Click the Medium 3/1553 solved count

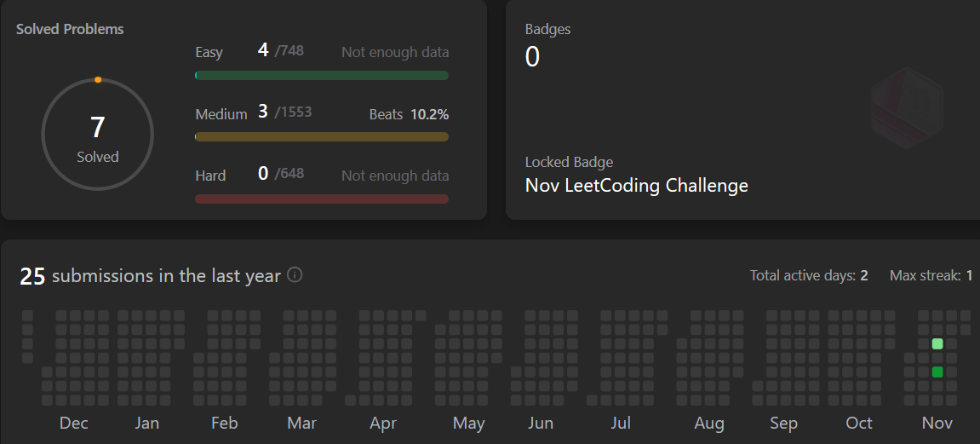point(284,112)
